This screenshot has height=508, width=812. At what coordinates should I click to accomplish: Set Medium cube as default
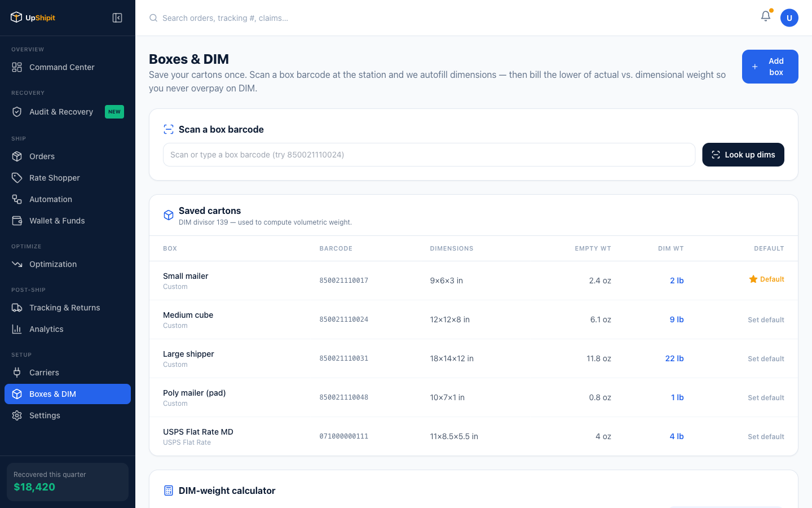tap(766, 319)
